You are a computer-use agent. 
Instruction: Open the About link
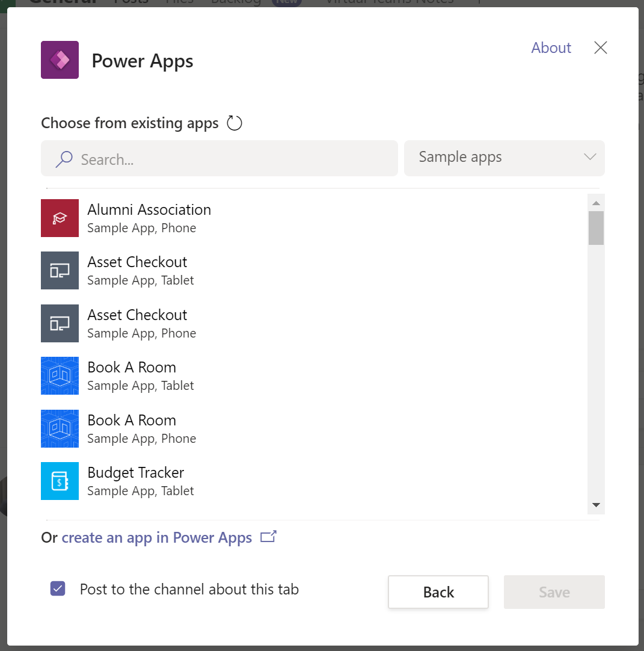[x=551, y=48]
